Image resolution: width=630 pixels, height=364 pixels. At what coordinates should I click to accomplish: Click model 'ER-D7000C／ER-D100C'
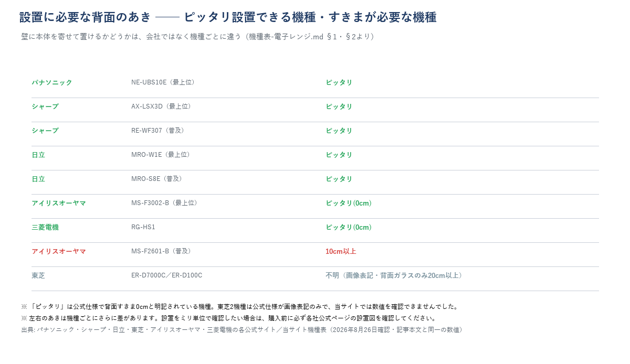tap(167, 275)
